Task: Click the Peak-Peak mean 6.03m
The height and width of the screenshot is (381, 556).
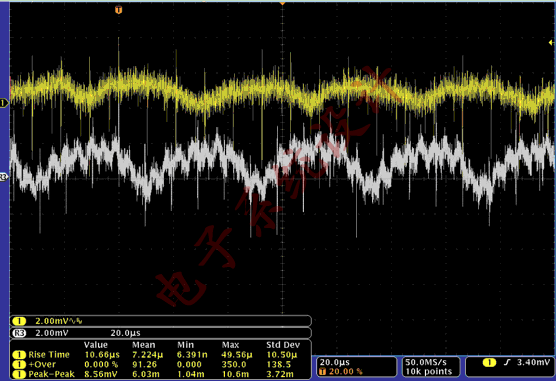Action: [145, 374]
